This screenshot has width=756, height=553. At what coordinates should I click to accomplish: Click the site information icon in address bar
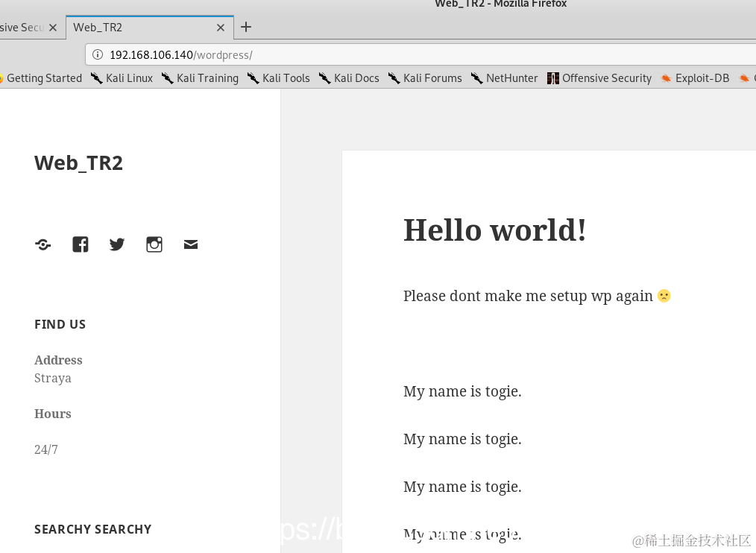98,54
